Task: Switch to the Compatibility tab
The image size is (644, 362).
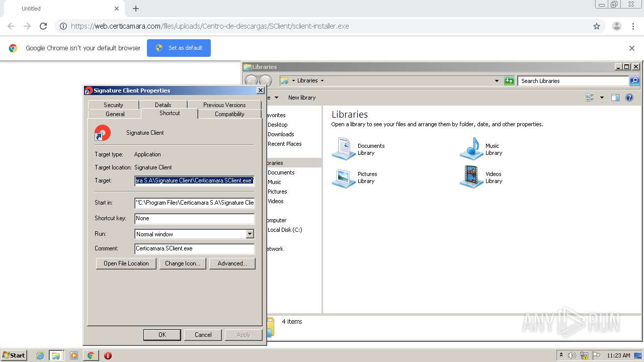Action: (229, 114)
